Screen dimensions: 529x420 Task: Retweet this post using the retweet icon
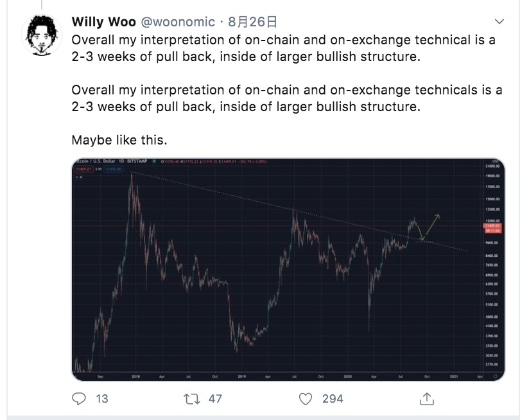[193, 399]
